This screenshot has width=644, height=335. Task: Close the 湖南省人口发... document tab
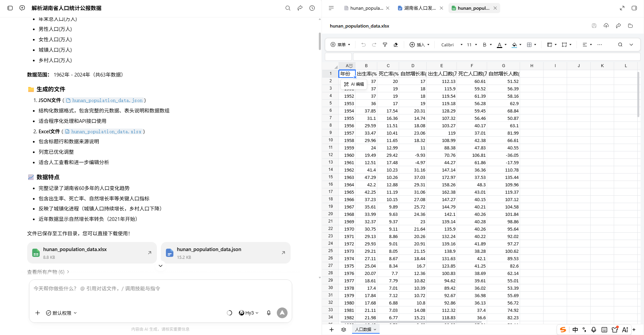[x=441, y=8]
